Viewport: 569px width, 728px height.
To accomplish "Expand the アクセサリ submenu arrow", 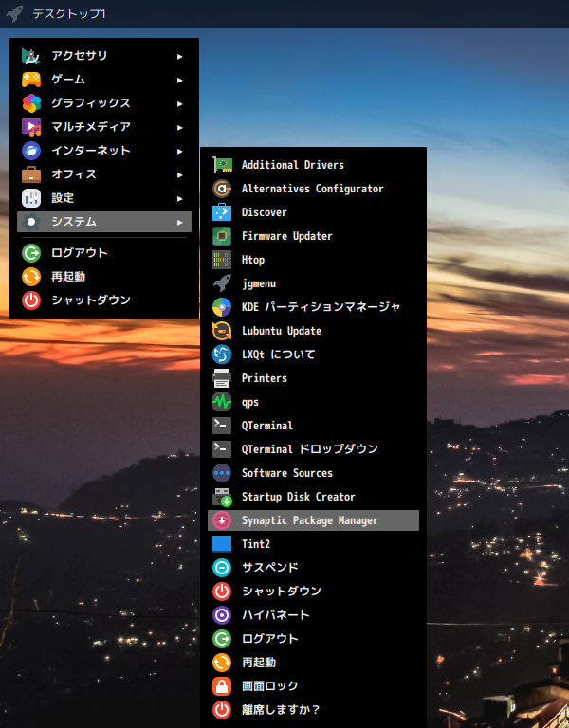I will point(180,57).
